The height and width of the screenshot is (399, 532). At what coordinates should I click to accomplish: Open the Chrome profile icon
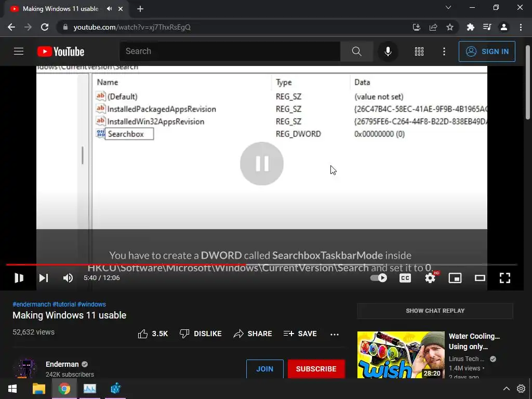point(504,27)
